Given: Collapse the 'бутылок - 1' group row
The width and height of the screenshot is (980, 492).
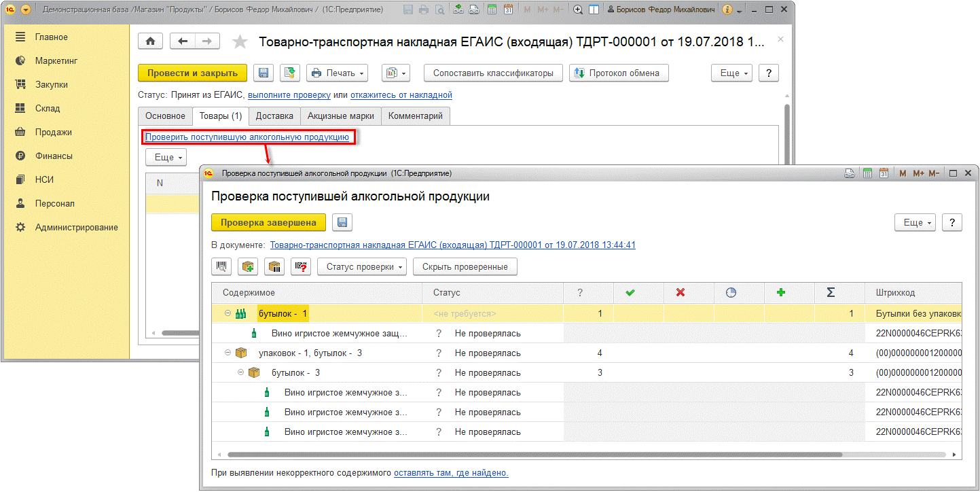Looking at the screenshot, I should [228, 314].
